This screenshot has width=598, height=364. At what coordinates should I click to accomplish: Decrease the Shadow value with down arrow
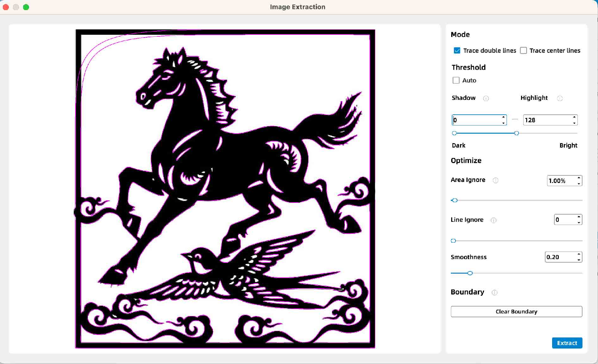pos(503,123)
